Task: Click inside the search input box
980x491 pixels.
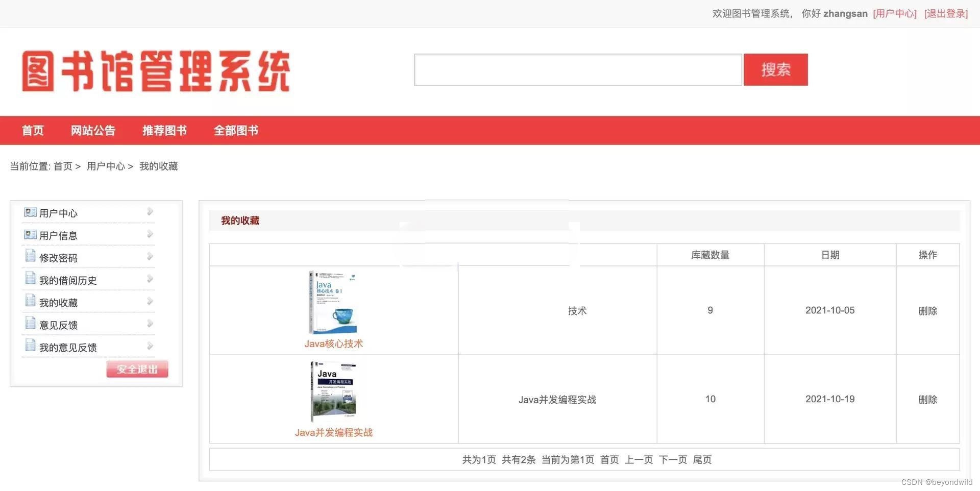Action: (577, 69)
